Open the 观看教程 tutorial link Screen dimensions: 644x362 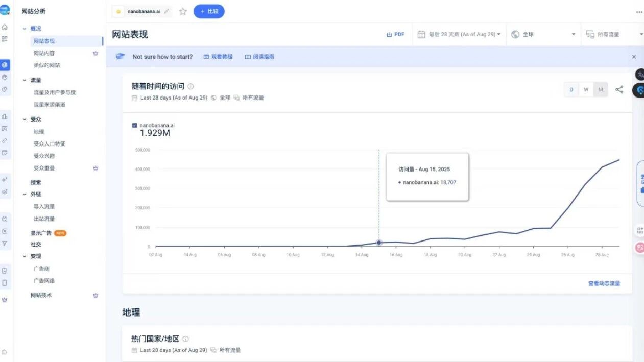coord(218,57)
